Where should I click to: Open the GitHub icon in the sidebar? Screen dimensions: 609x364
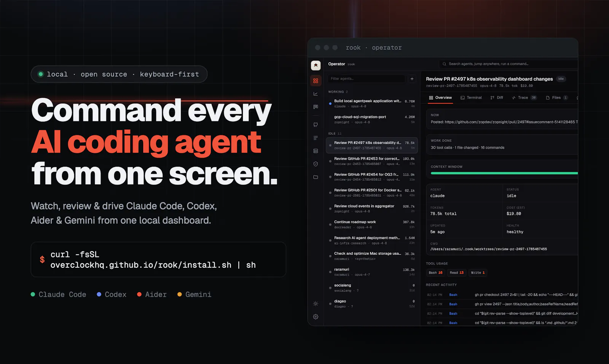316,125
